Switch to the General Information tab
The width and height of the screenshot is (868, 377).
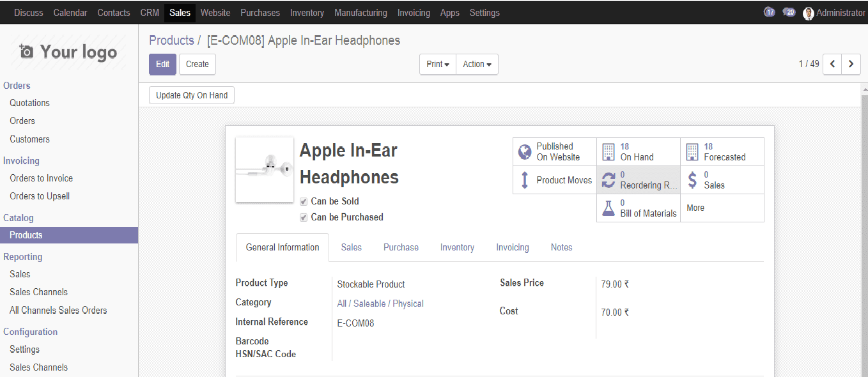(283, 247)
